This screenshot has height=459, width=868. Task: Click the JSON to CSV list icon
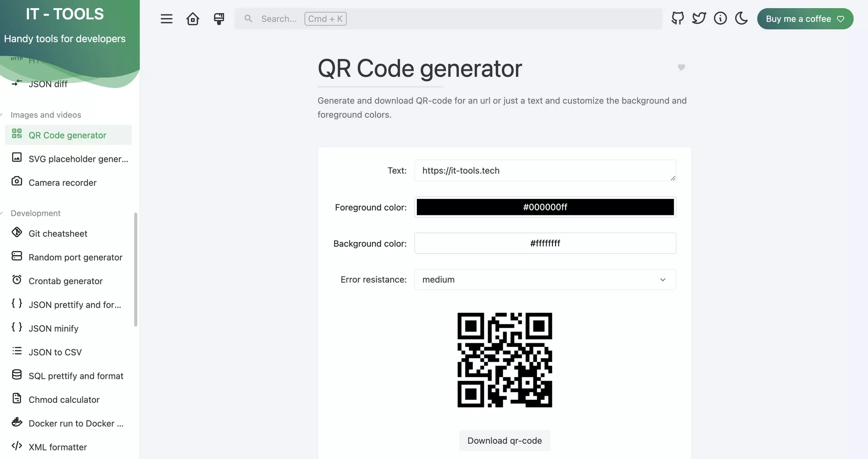(x=17, y=350)
